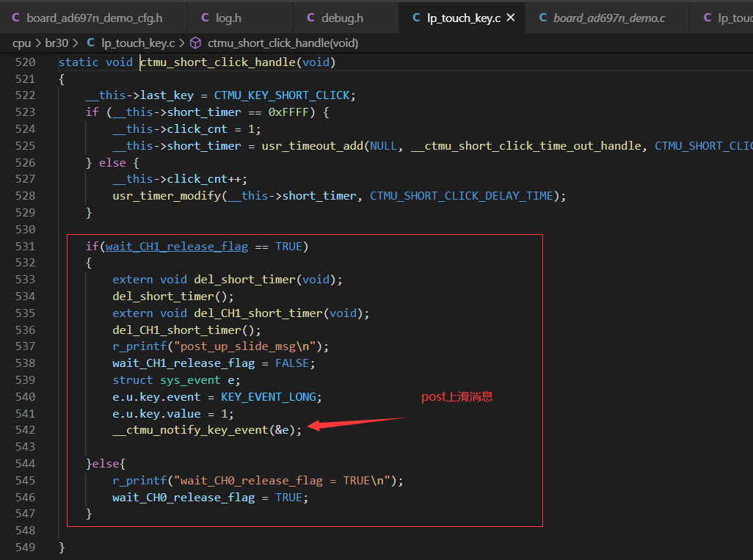Image resolution: width=753 pixels, height=560 pixels.
Task: Click line number 549 in the gutter
Action: [x=25, y=547]
